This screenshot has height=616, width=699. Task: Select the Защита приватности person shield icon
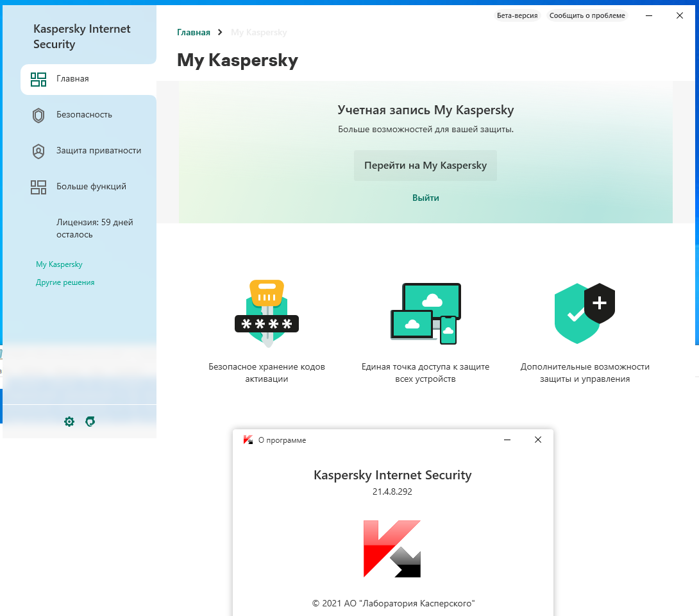(38, 151)
